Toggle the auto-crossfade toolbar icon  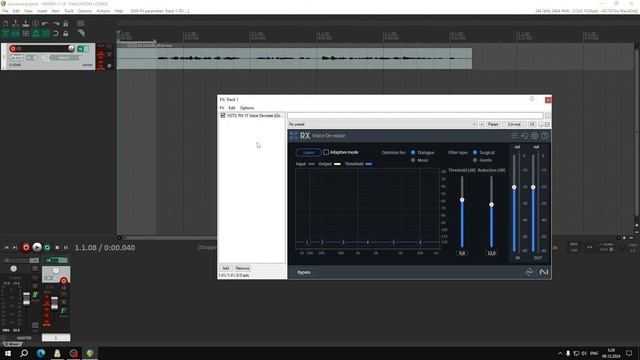tap(6, 33)
